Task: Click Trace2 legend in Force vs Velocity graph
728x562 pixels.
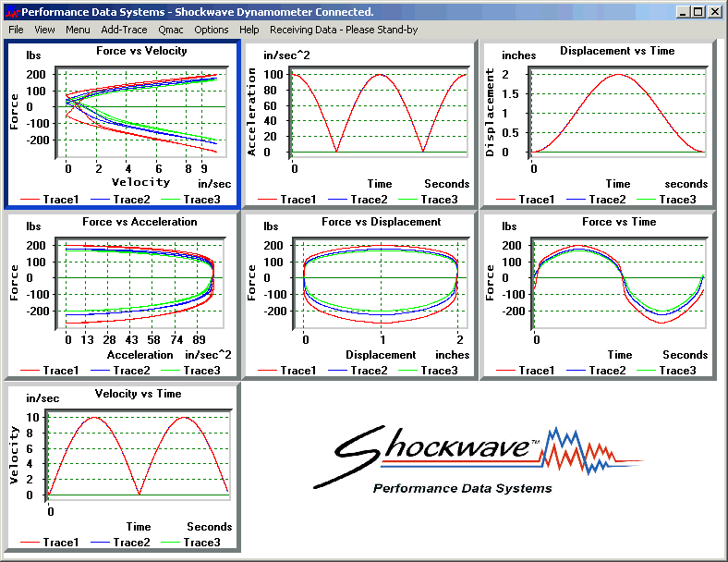Action: (x=120, y=200)
